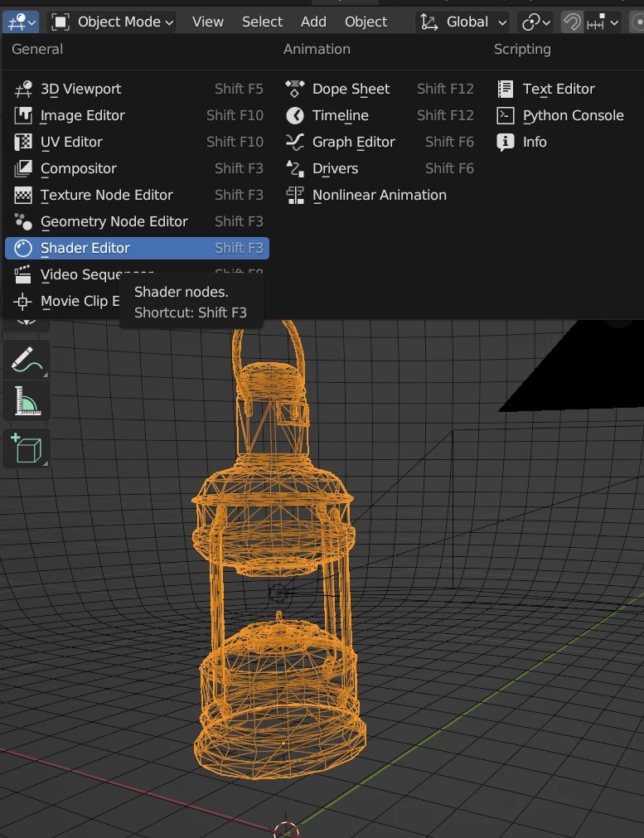Viewport: 644px width, 838px height.
Task: Click the Python Console icon
Action: 505,115
